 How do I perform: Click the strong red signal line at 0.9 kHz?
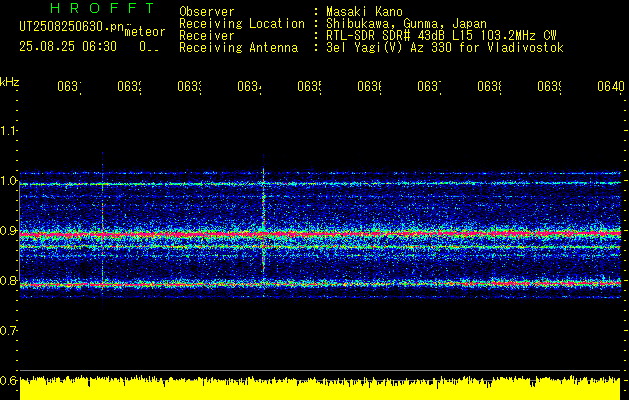(x=320, y=234)
